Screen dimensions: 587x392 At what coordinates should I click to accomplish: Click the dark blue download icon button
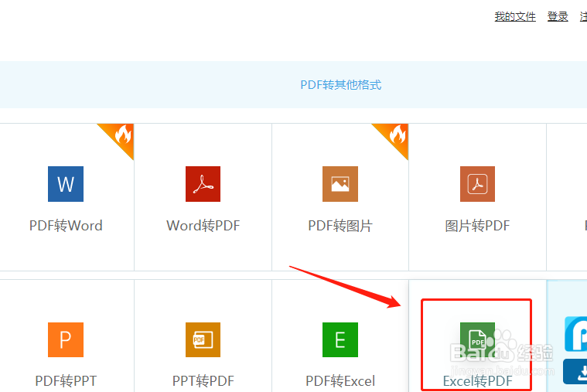[575, 371]
